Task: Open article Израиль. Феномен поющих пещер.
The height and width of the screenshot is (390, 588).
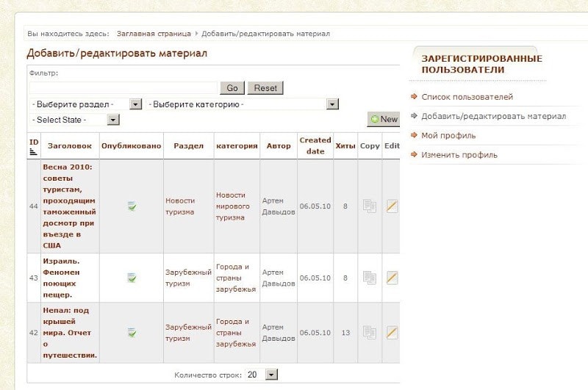Action: (61, 278)
